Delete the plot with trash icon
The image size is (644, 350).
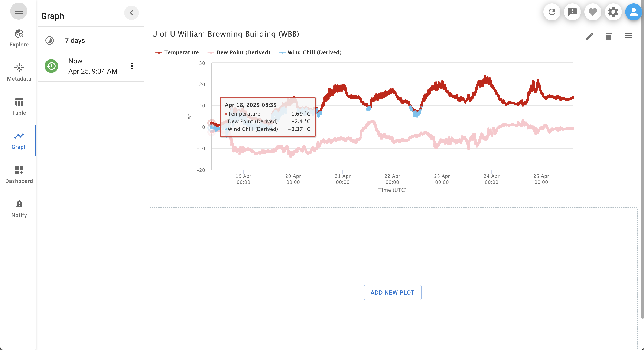(608, 36)
